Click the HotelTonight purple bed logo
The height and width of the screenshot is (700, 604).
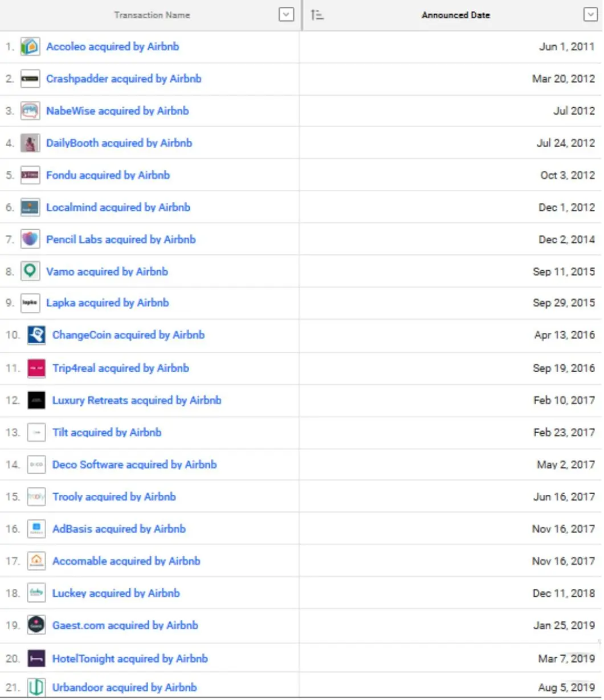[x=36, y=658]
